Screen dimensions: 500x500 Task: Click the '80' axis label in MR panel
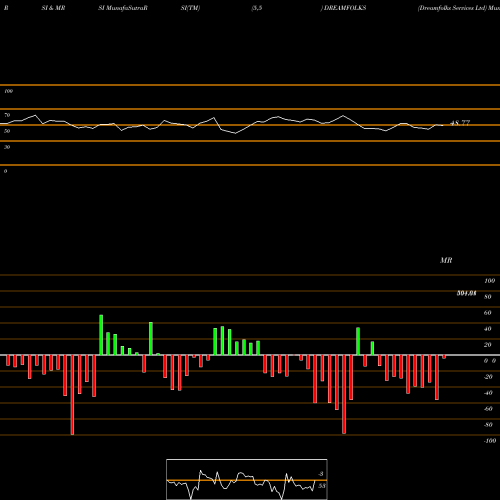coord(487,297)
